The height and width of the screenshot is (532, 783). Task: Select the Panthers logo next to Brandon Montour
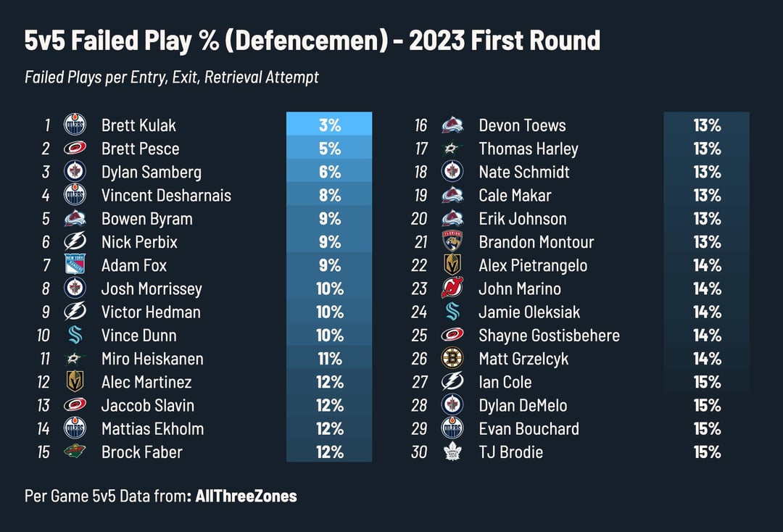(x=452, y=242)
